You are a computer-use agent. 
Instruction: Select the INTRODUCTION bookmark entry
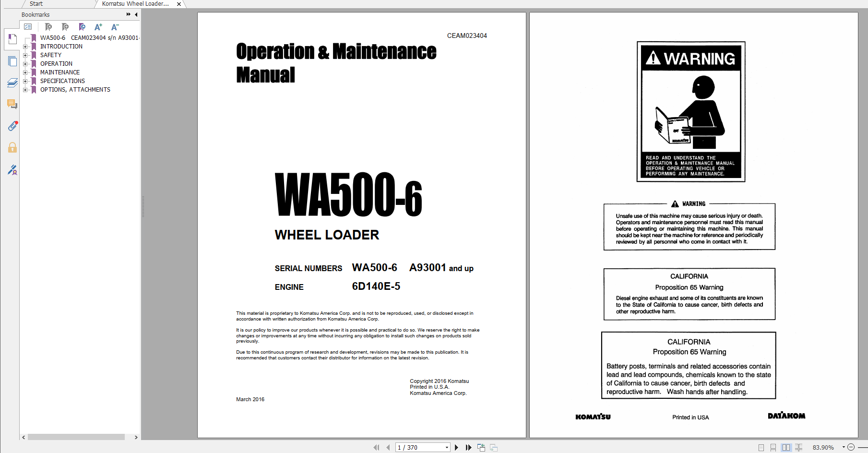pyautogui.click(x=61, y=47)
